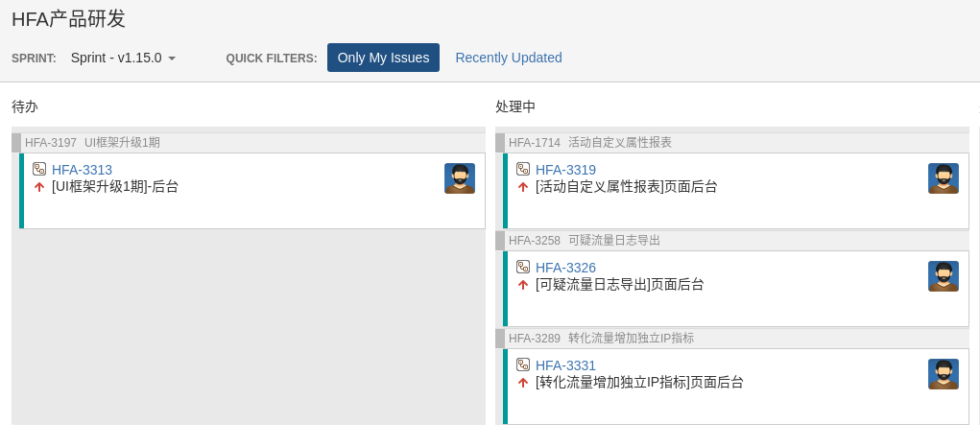Open issue link HFA-3313
The width and height of the screenshot is (980, 447).
click(82, 170)
